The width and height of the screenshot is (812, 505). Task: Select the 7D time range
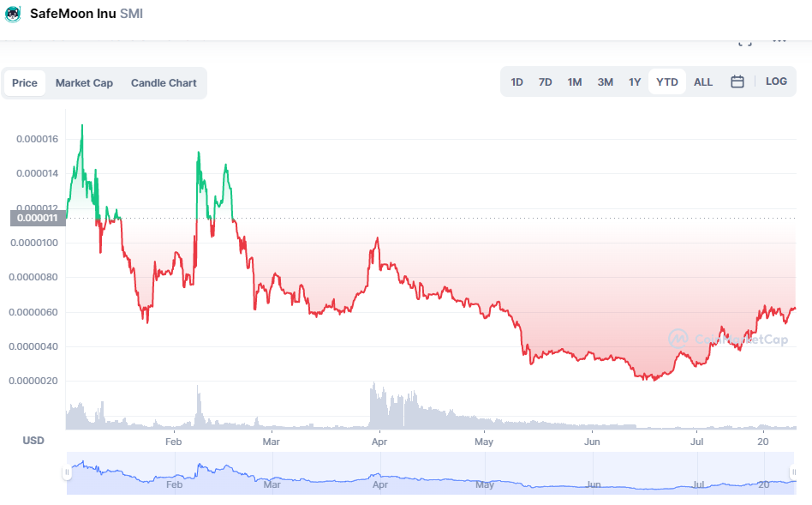point(545,82)
